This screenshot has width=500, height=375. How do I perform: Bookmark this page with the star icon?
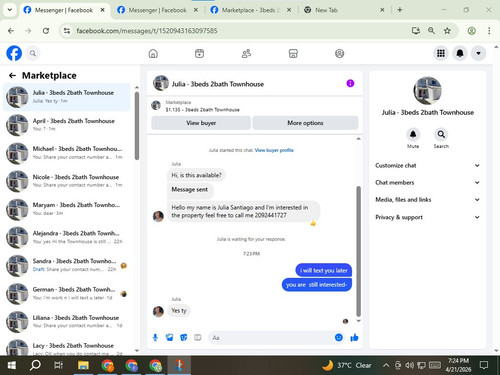click(x=447, y=31)
